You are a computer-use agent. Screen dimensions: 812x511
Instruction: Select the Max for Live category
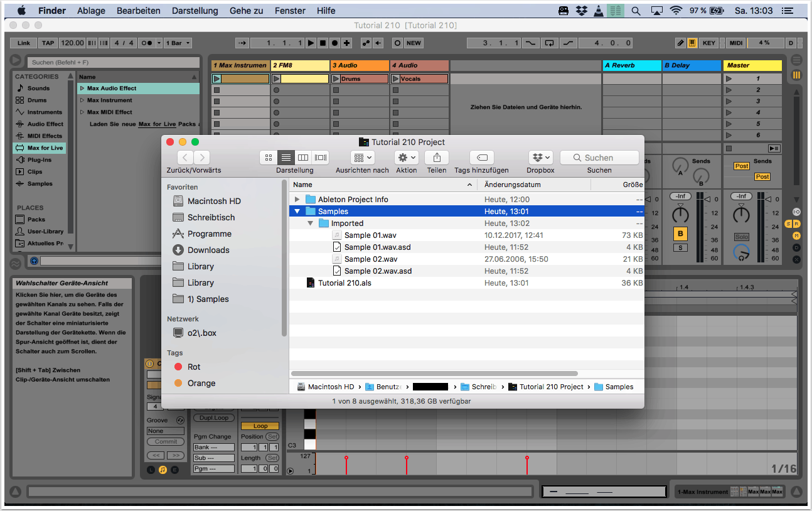coord(45,148)
